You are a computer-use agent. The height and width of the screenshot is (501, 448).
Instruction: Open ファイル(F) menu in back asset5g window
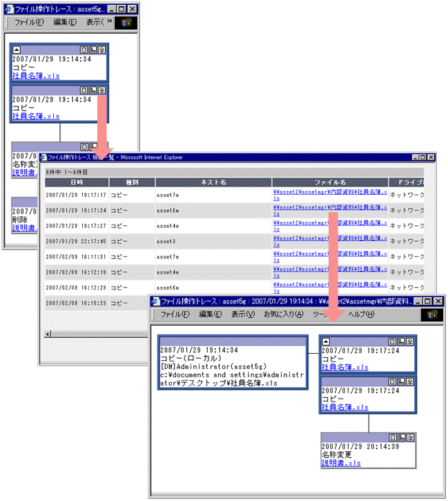(x=29, y=22)
